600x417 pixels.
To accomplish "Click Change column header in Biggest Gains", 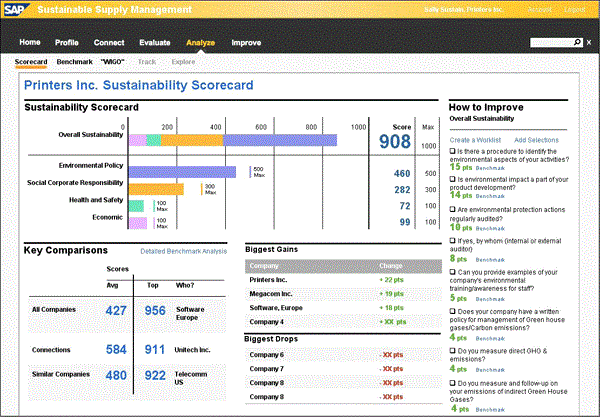I will point(391,266).
